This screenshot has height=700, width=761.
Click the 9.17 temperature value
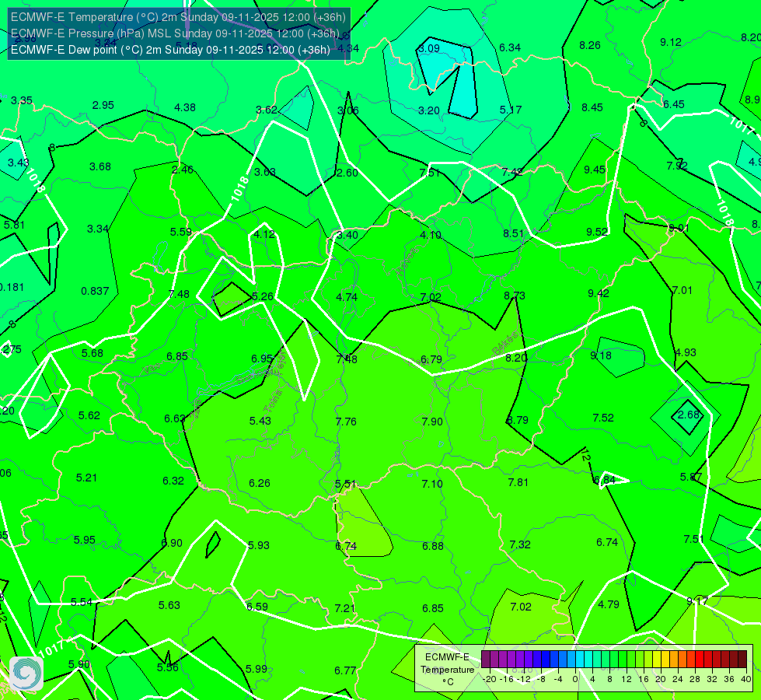point(697,601)
